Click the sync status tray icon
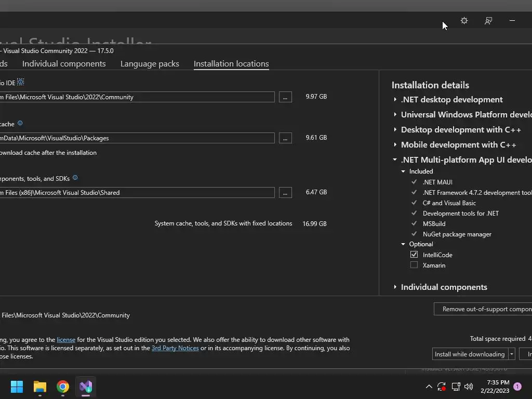 [442, 387]
